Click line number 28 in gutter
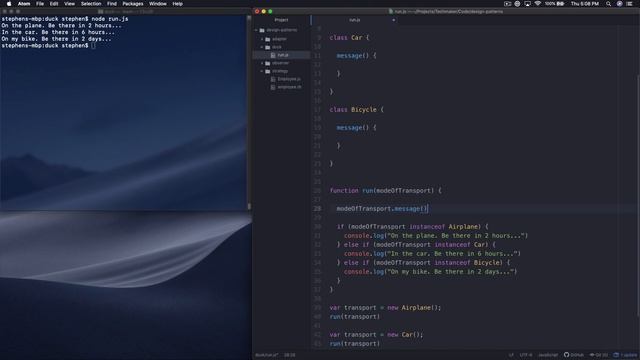The image size is (640, 360). coord(318,209)
